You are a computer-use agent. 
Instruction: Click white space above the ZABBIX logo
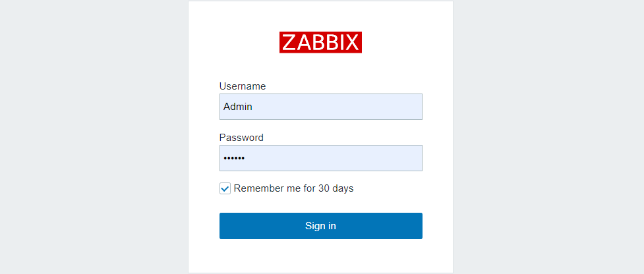[320, 16]
